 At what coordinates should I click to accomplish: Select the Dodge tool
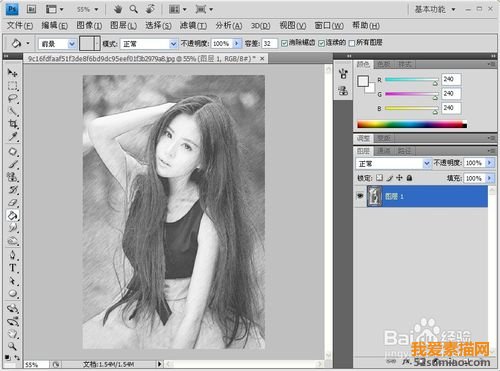(x=13, y=241)
